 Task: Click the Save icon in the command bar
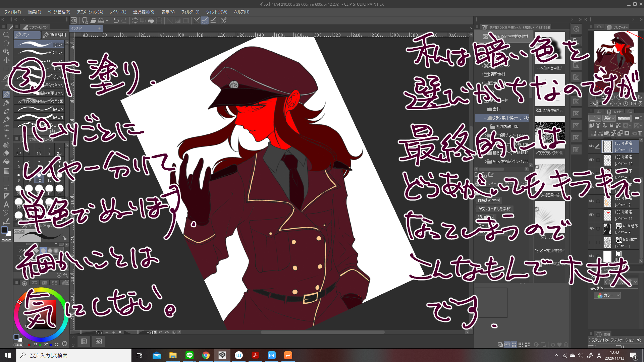(x=101, y=20)
